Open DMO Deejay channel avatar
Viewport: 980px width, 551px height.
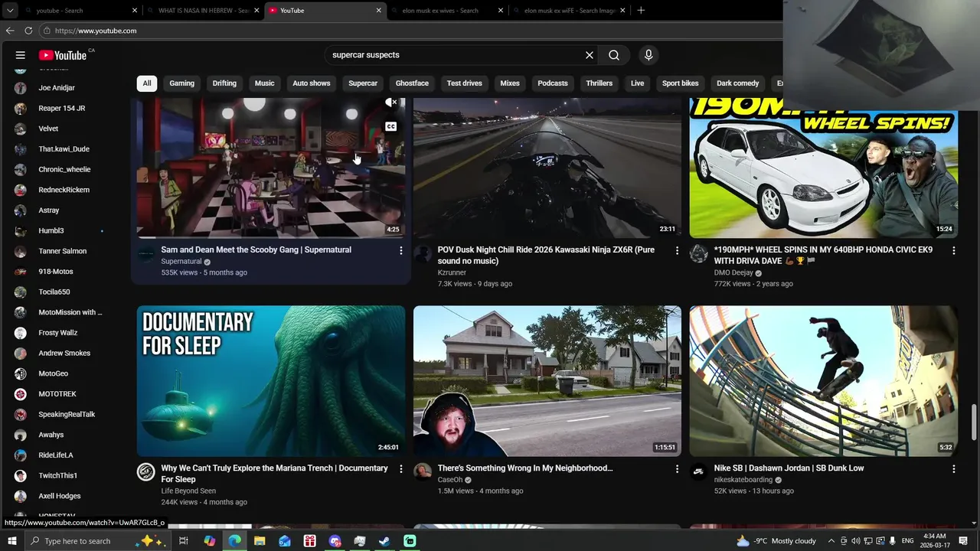click(x=699, y=254)
